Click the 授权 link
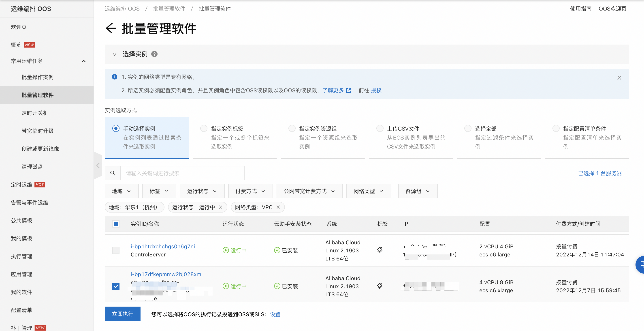 coord(376,90)
